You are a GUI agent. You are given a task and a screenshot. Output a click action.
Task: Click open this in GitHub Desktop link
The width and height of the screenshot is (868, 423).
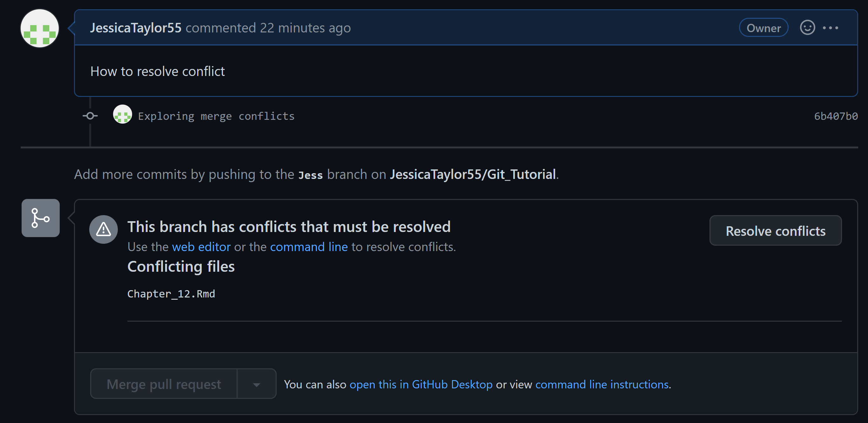tap(421, 385)
